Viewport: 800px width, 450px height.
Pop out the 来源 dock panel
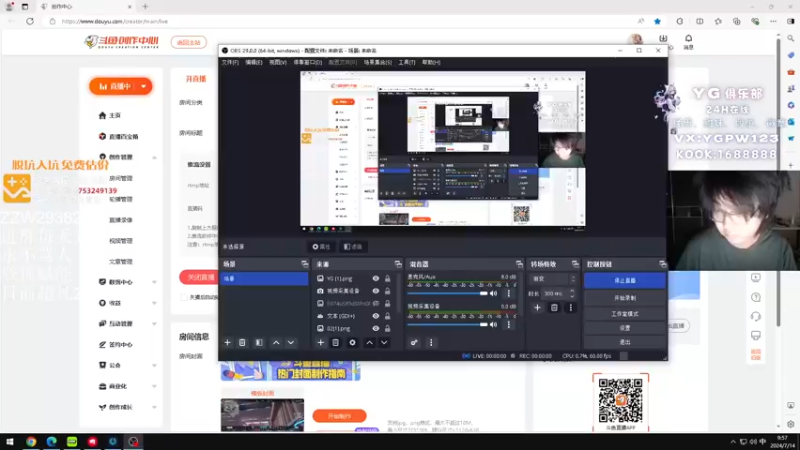(x=398, y=264)
